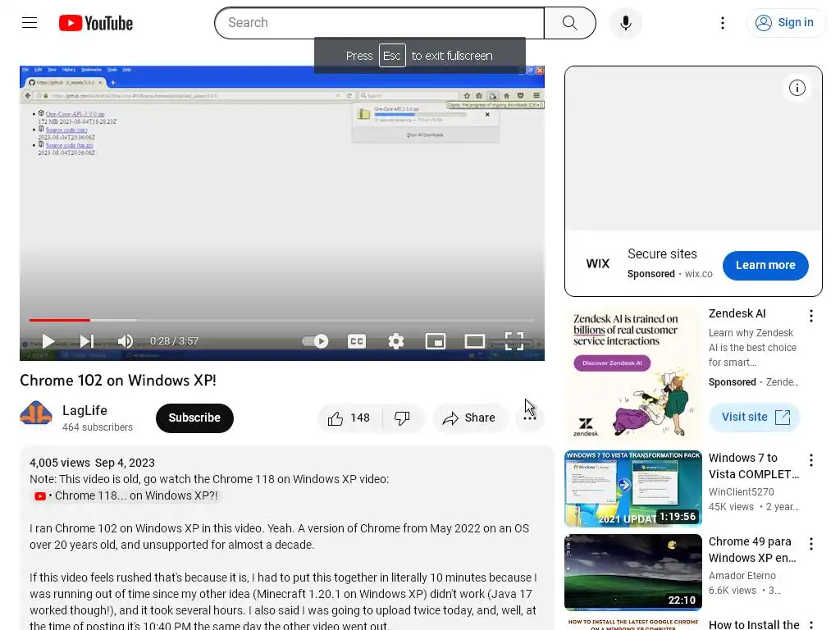Click the Chrome 49 para Windows XP title

(753, 550)
